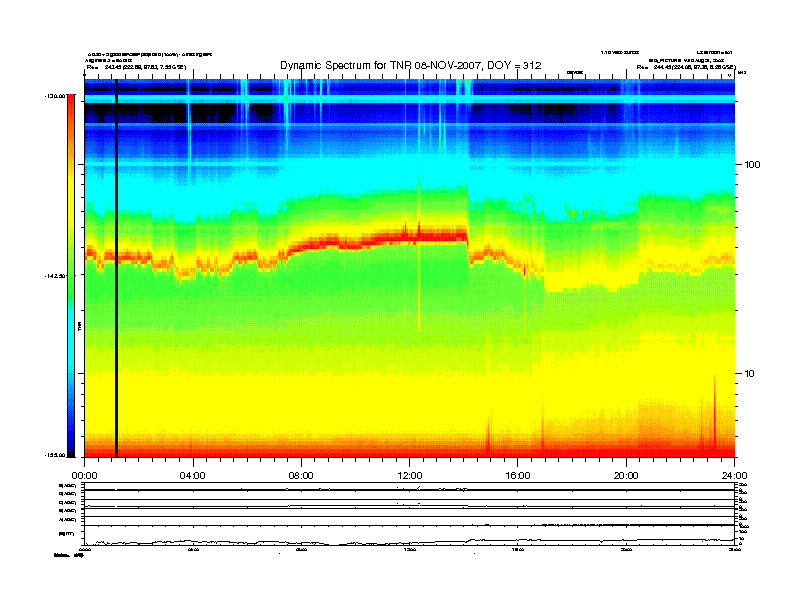792x612 pixels.
Task: Click the '20:00' time axis label
Action: click(626, 476)
